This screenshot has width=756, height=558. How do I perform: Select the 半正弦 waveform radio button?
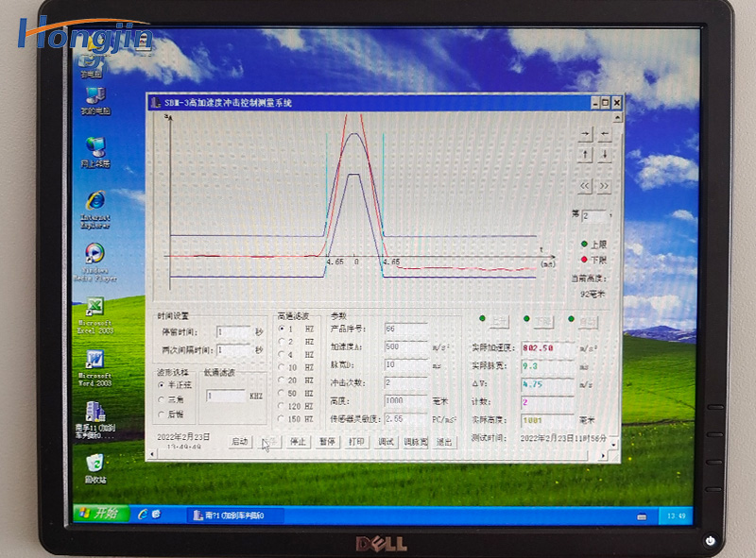point(161,385)
